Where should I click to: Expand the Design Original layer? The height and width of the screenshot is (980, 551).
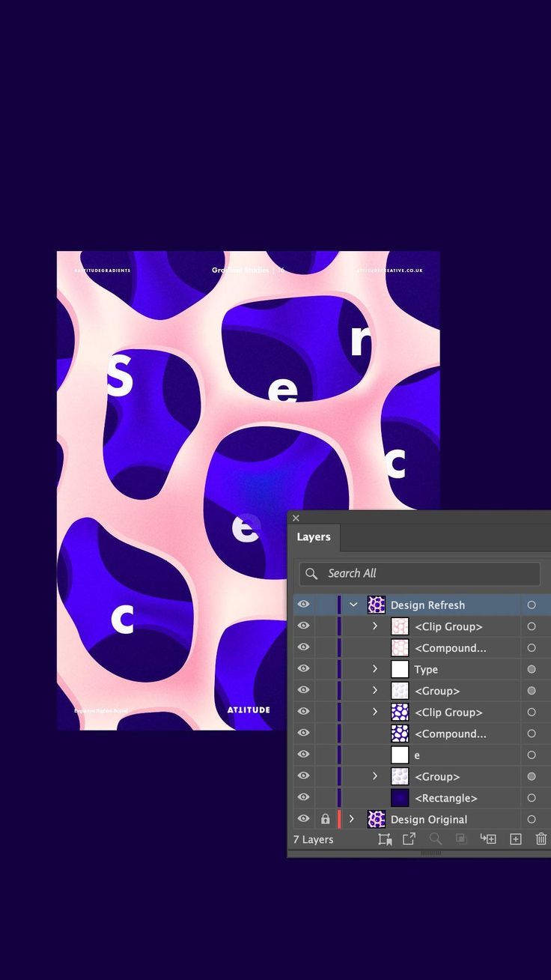point(352,819)
